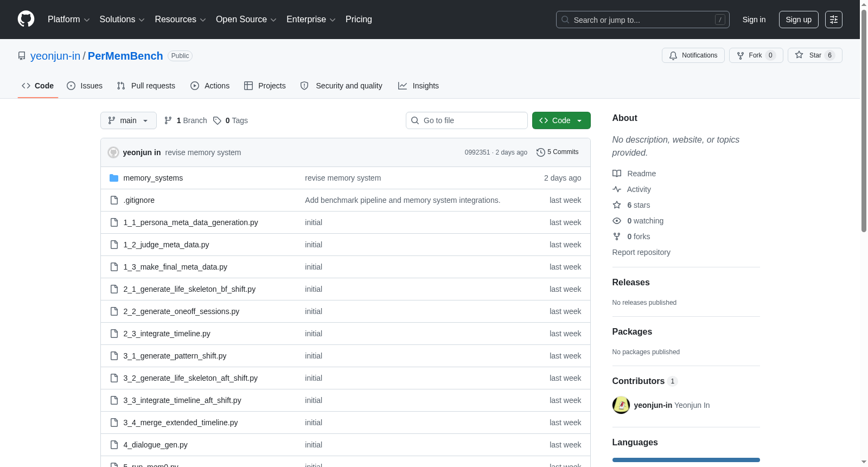
Task: Expand the Platform menu
Action: coord(69,20)
